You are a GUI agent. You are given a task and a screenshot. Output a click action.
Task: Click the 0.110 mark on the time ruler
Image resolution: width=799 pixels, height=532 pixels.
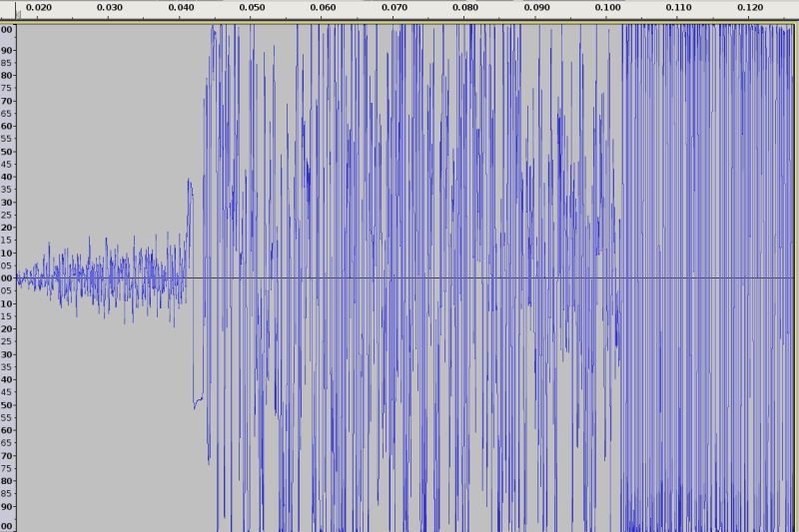[x=678, y=7]
